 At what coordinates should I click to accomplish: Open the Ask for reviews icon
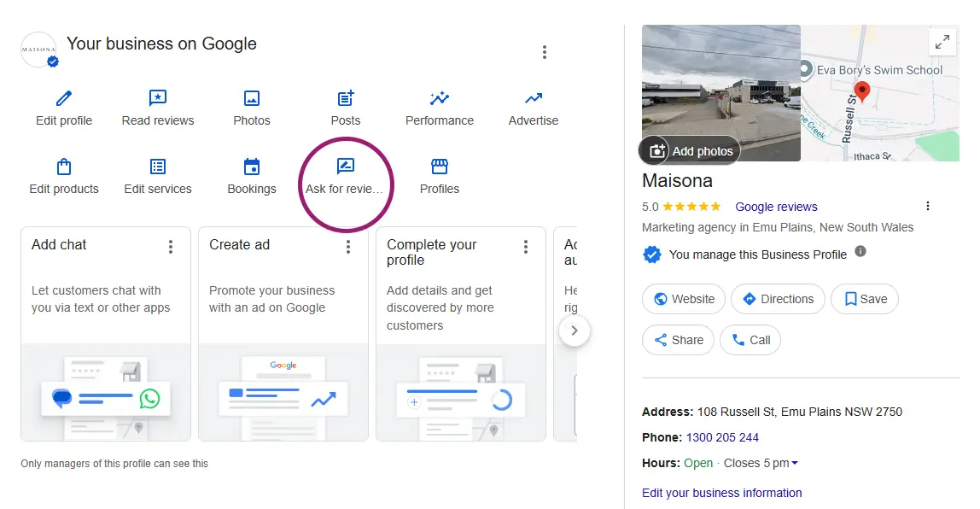tap(346, 167)
